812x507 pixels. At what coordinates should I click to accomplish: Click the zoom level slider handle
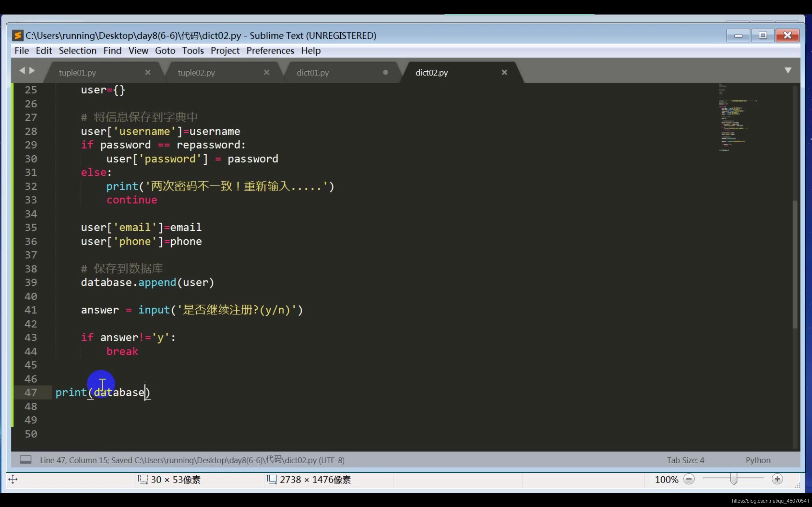pos(733,479)
